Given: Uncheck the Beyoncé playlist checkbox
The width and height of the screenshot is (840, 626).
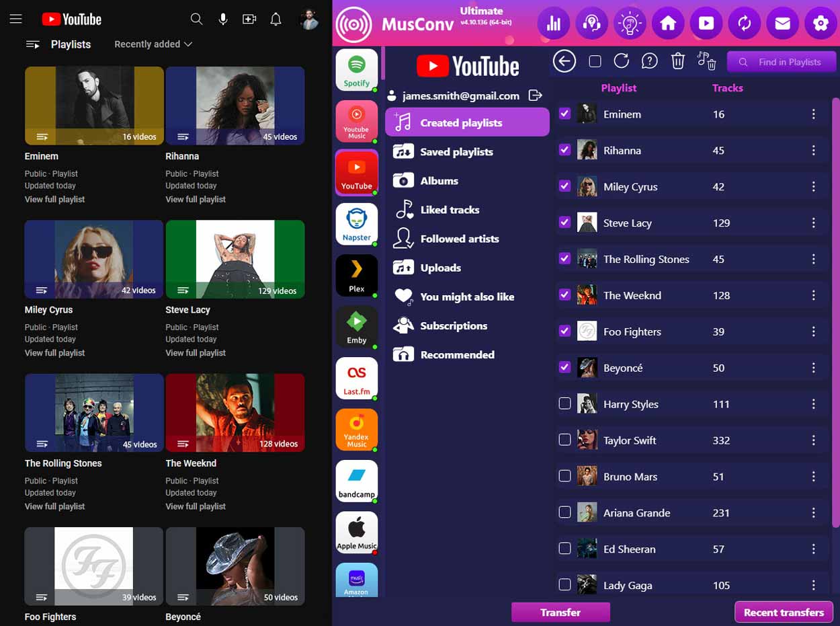Looking at the screenshot, I should click(x=564, y=367).
